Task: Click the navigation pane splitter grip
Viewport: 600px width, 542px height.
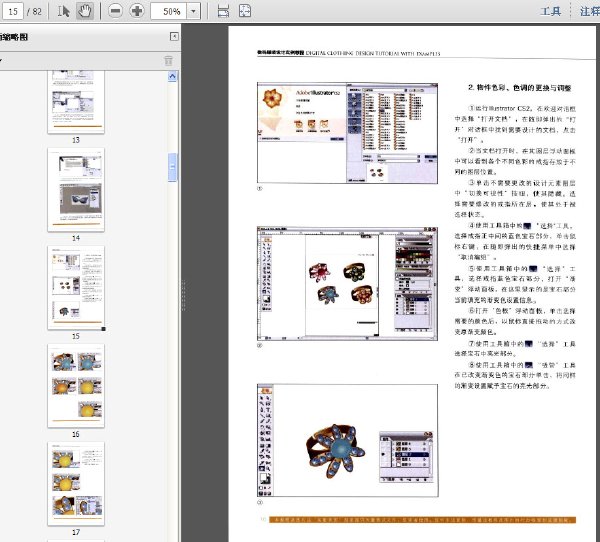Action: point(183,295)
